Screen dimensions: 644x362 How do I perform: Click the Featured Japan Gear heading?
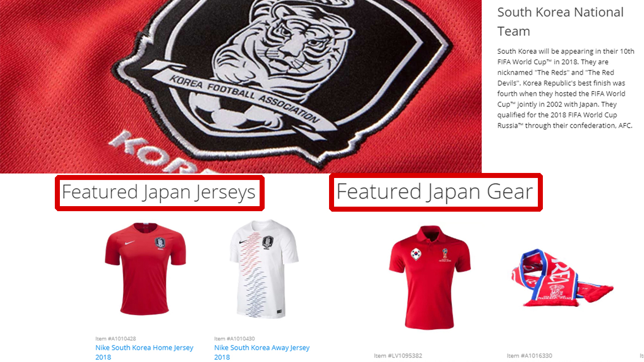click(x=435, y=192)
